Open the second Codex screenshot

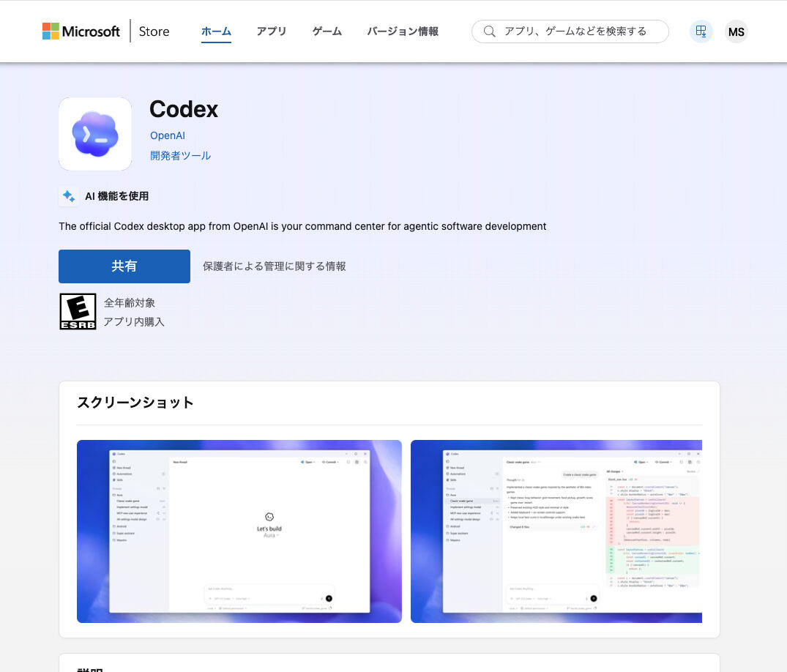tap(556, 531)
